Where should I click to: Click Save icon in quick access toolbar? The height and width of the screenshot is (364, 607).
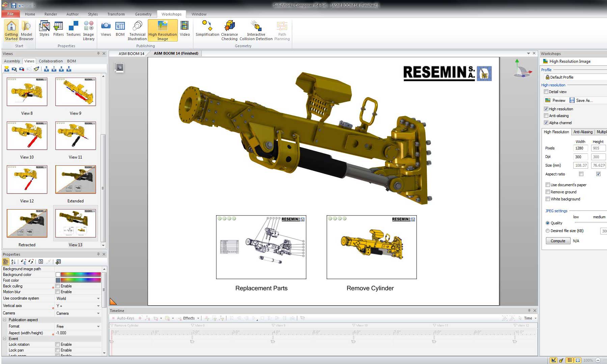(x=14, y=5)
